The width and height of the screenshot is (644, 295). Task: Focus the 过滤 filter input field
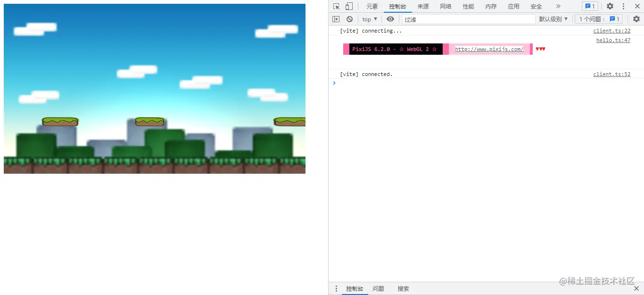[x=469, y=19]
